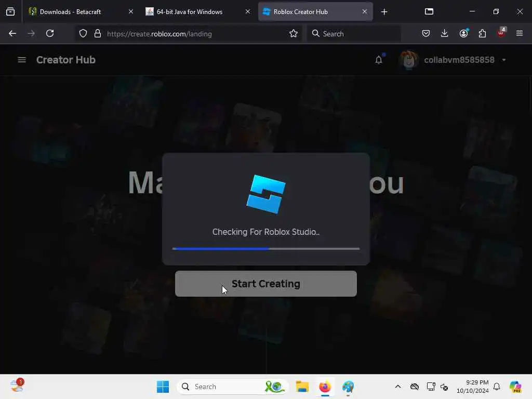Screen dimensions: 532x399
Task: Bookmark this page with the star
Action: [294, 34]
